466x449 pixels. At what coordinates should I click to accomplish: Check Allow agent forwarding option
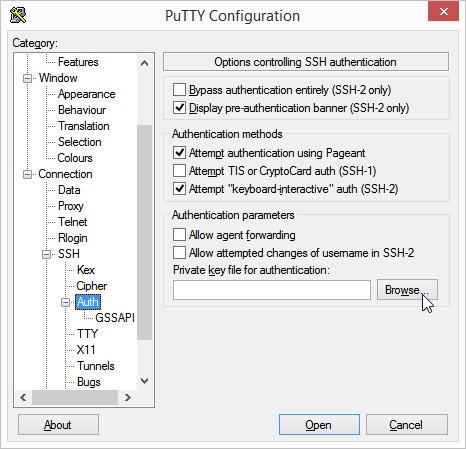click(x=179, y=235)
